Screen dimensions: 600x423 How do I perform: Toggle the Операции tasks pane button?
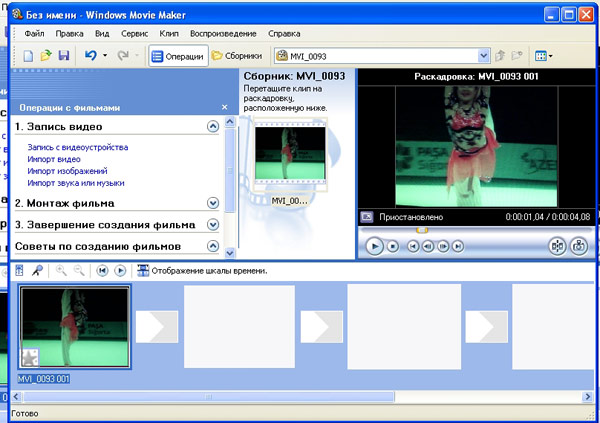pos(178,57)
